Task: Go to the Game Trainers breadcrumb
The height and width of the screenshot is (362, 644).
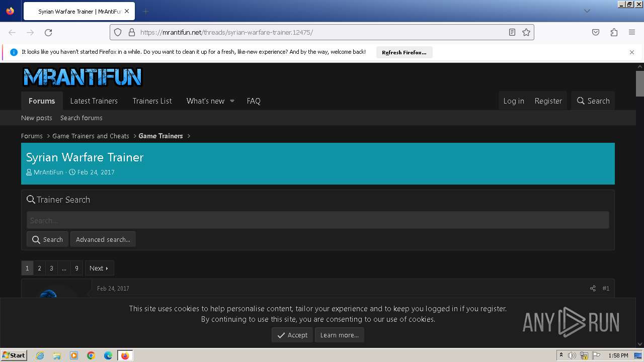Action: [x=160, y=136]
